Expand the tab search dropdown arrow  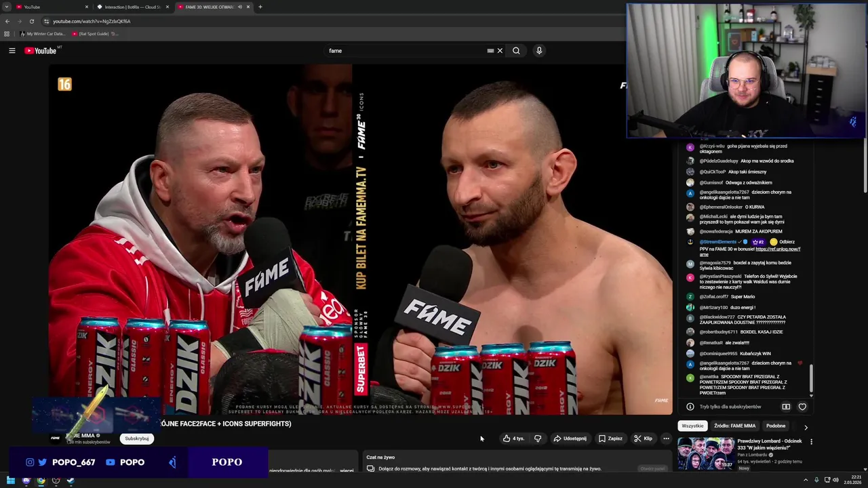click(x=6, y=7)
